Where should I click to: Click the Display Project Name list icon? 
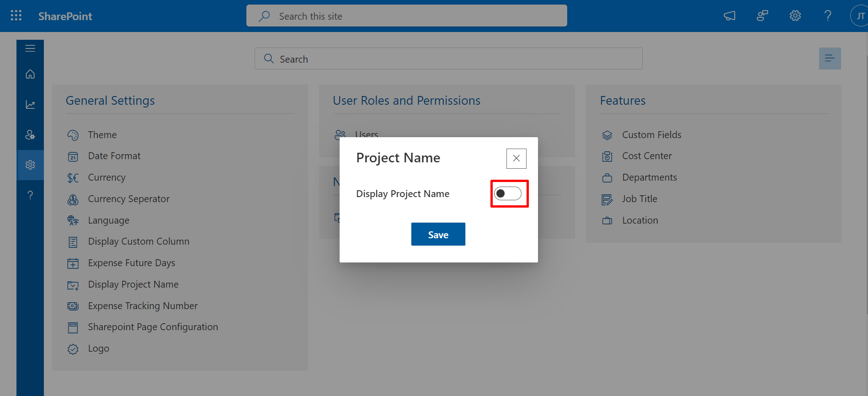point(73,285)
